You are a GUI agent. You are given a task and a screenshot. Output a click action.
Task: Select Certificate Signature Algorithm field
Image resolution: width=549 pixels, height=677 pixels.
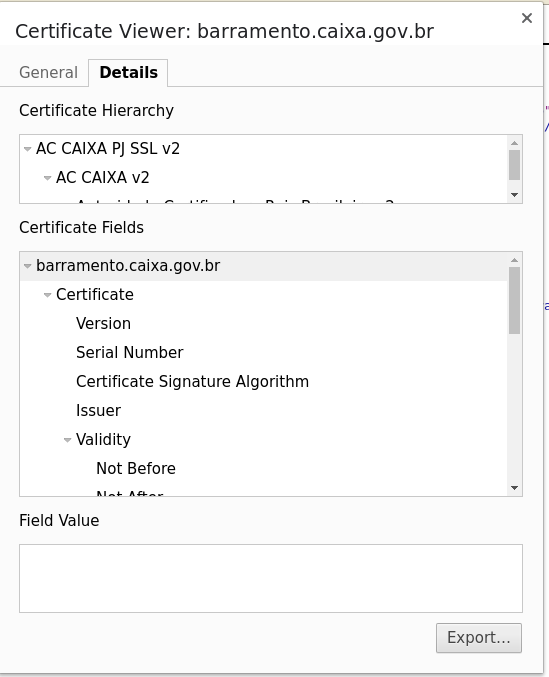tap(192, 382)
